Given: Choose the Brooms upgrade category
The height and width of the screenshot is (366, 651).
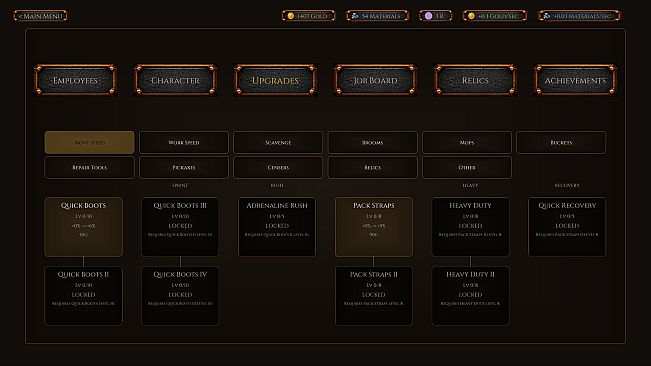Looking at the screenshot, I should (372, 142).
